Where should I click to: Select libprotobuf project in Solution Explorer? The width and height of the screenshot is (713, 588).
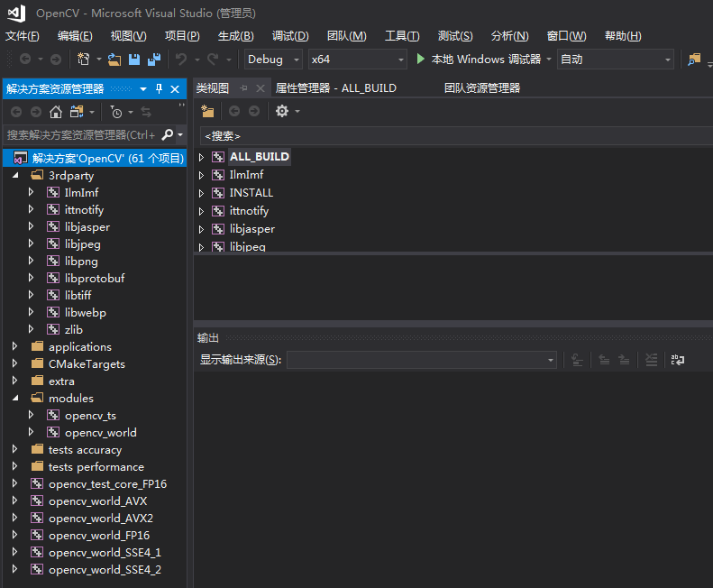click(95, 278)
